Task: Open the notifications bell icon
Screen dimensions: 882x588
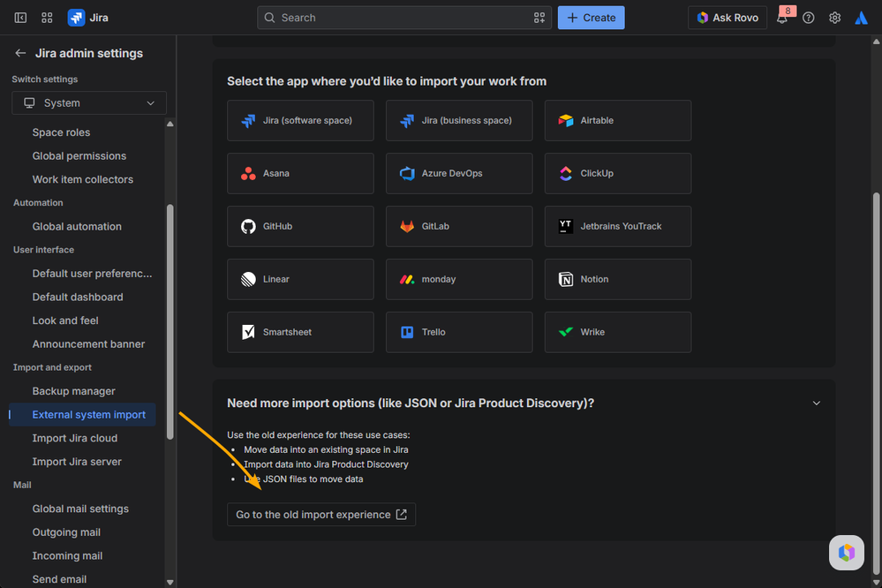Action: (x=782, y=18)
